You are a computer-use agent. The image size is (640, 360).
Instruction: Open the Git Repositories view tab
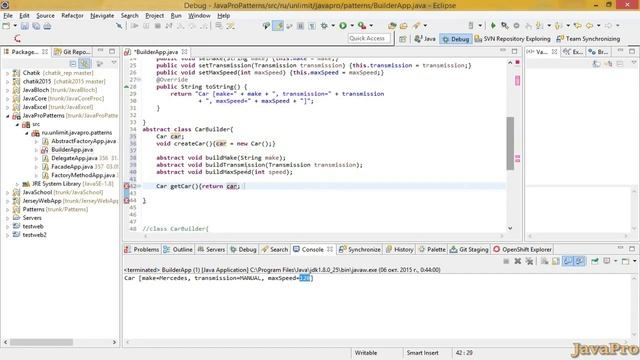click(x=73, y=52)
